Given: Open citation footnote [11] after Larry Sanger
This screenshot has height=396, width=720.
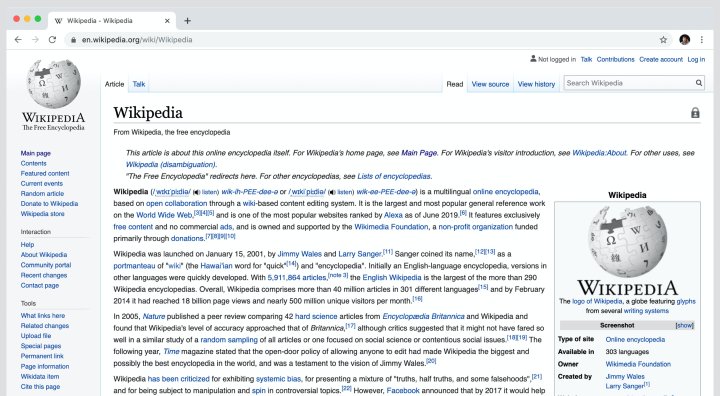Looking at the screenshot, I should 388,252.
